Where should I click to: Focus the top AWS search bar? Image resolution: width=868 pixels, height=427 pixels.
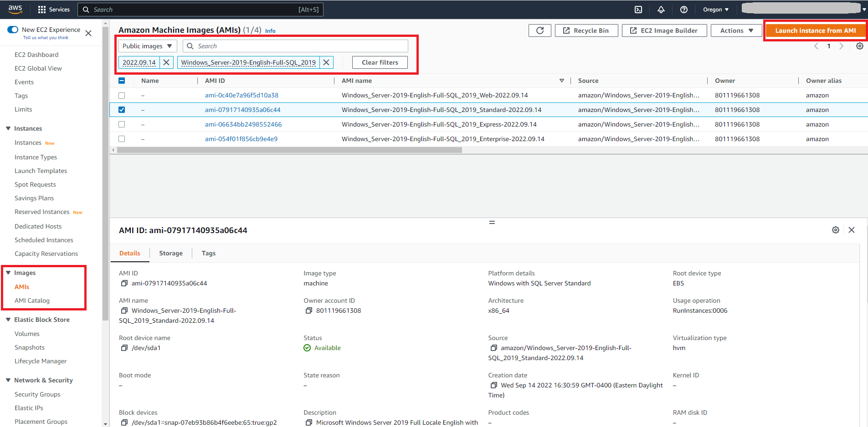click(x=200, y=10)
